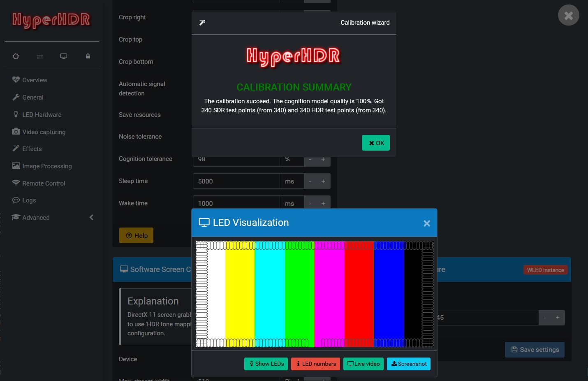
Task: Click the cyan color bar
Action: coord(270,294)
